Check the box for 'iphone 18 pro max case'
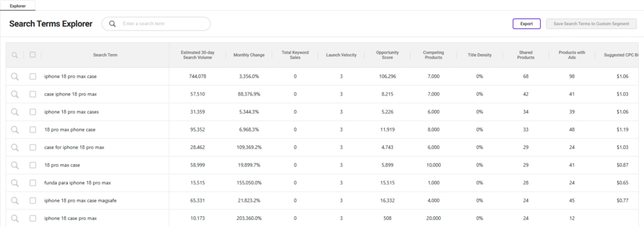This screenshot has width=644, height=227. coord(33,76)
